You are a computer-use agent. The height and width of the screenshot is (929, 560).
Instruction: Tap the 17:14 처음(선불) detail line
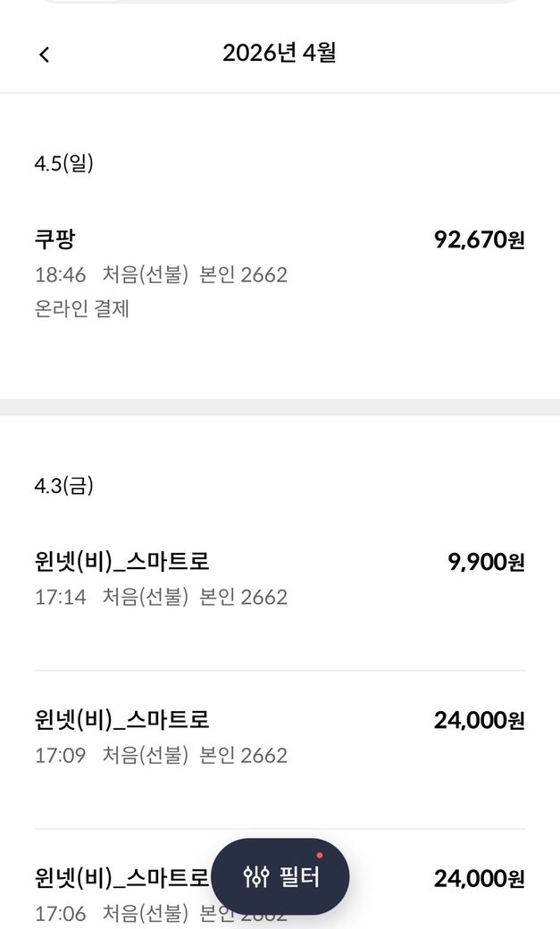161,597
